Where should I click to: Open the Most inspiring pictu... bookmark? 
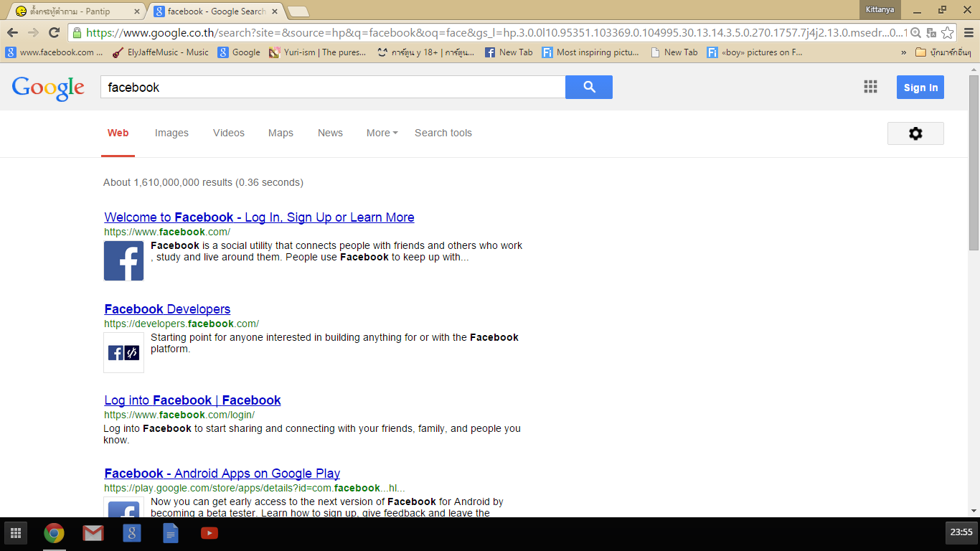(x=590, y=52)
